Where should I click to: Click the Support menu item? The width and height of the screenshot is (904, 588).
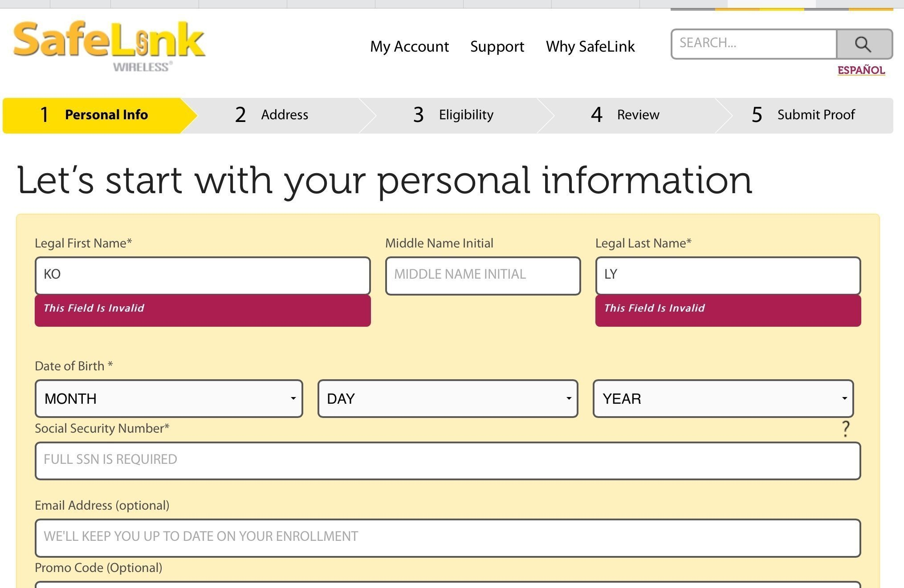point(497,45)
